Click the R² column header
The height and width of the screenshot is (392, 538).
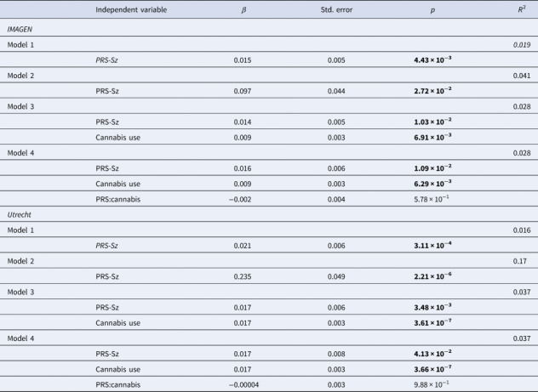(x=522, y=9)
